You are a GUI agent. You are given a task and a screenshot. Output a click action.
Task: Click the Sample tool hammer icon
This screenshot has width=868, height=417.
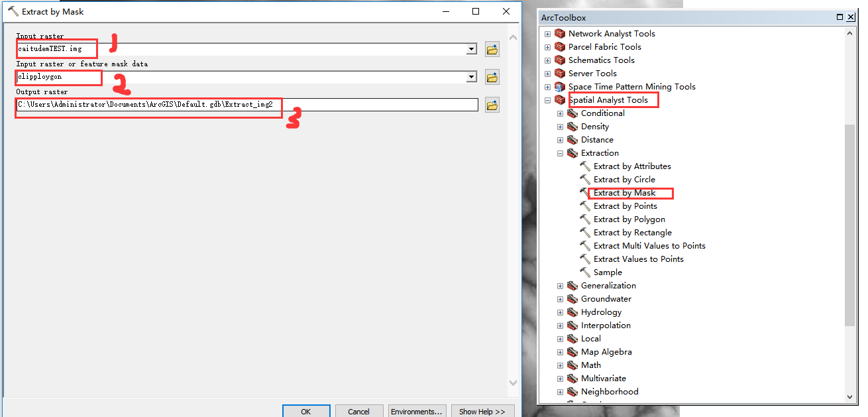coord(585,272)
